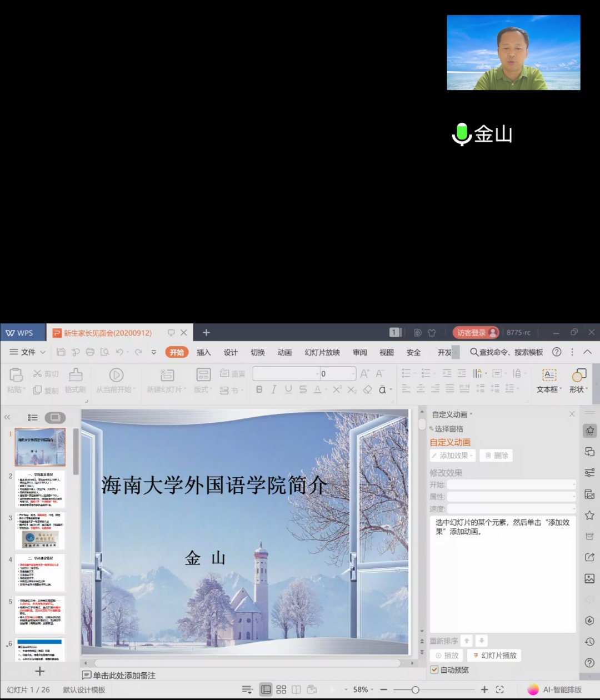The image size is (600, 700).
Task: Click the 访客登录 login button
Action: click(476, 333)
